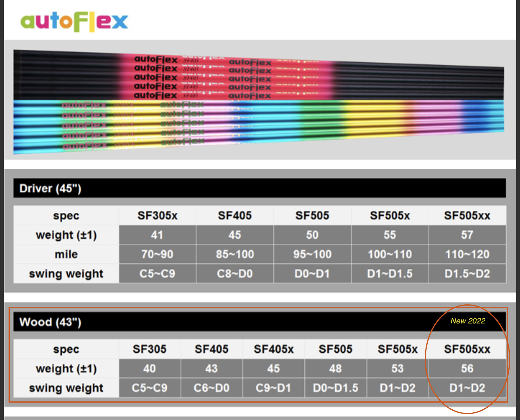The height and width of the screenshot is (420, 520).
Task: Click weight value 56
Action: pos(467,369)
